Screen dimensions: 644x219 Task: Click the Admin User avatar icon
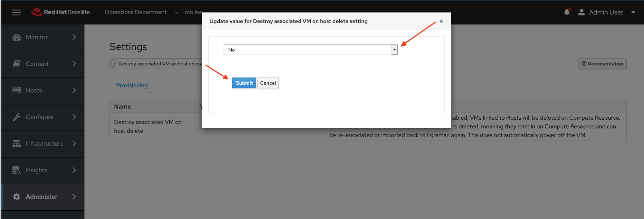[x=582, y=12]
